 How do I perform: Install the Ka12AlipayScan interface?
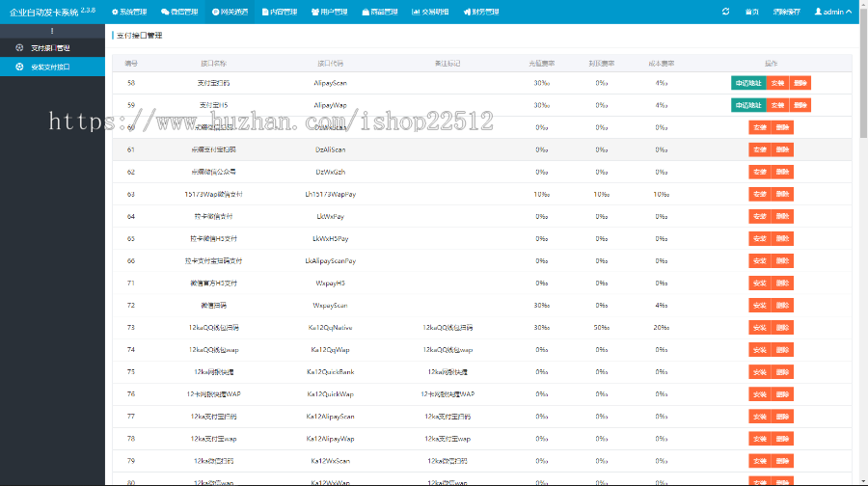[760, 417]
